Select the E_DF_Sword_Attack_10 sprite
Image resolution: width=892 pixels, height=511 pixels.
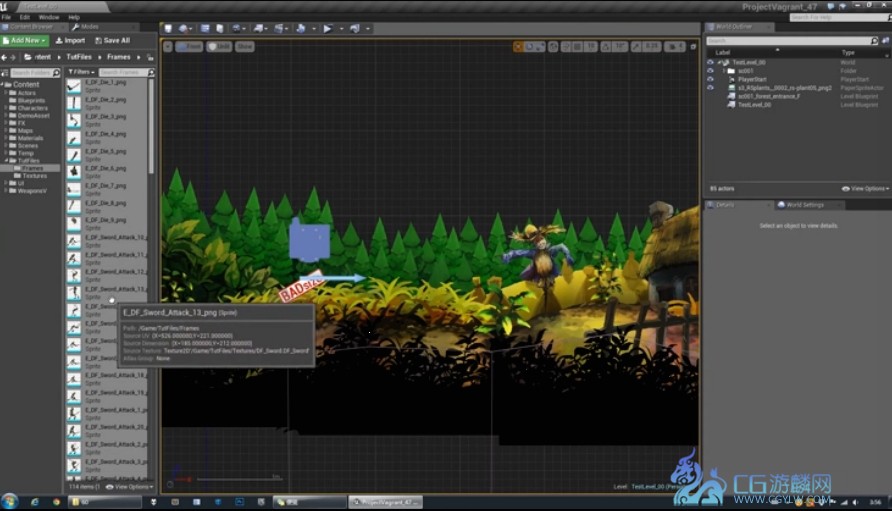click(107, 241)
